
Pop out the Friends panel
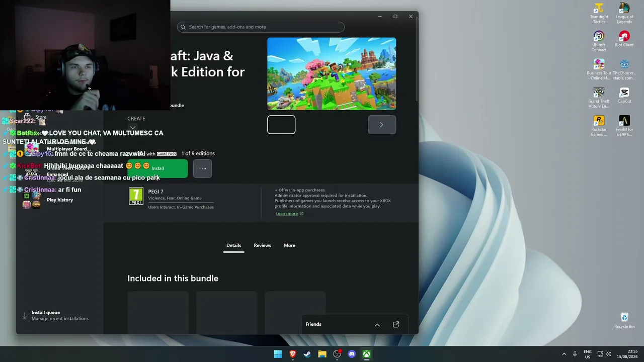pos(396,324)
